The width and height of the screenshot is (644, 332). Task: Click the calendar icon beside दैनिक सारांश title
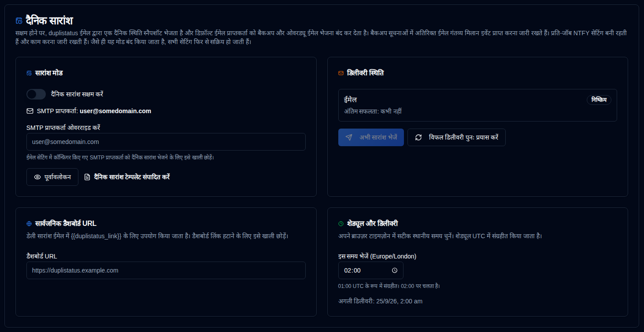coord(19,21)
